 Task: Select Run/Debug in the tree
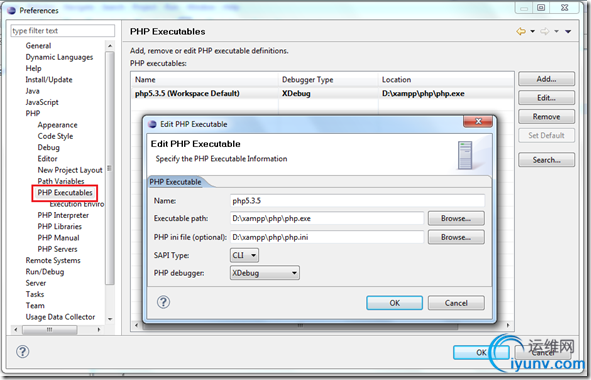coord(45,272)
